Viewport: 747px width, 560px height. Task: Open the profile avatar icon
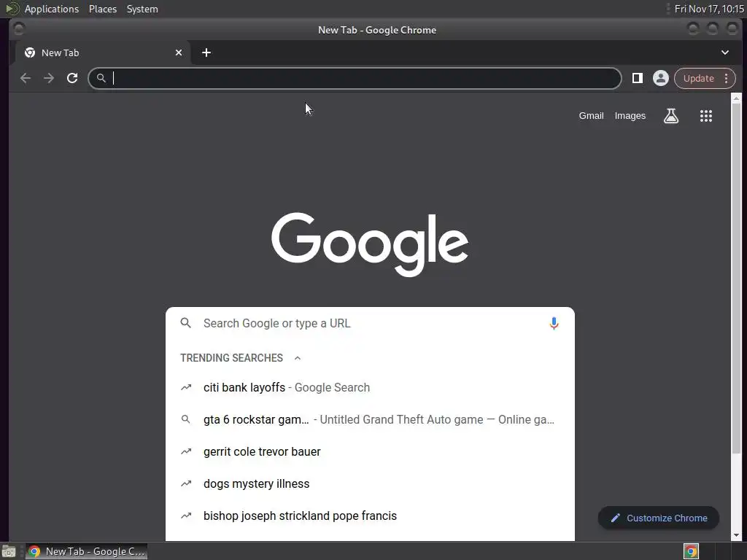661,78
